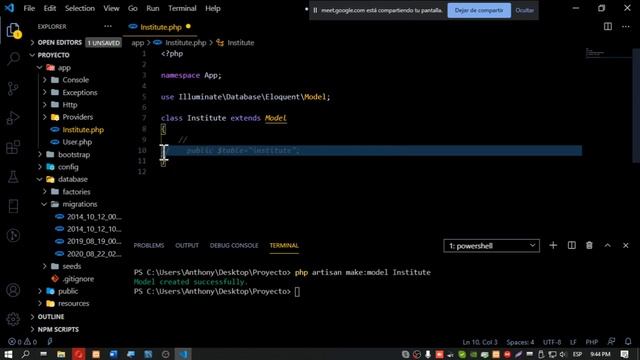This screenshot has width=640, height=360.
Task: Open the Explorer view in activity bar
Action: tap(13, 30)
